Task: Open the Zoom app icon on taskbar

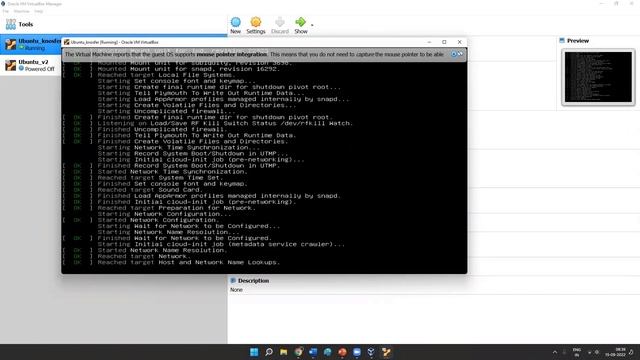Action: coord(357,352)
